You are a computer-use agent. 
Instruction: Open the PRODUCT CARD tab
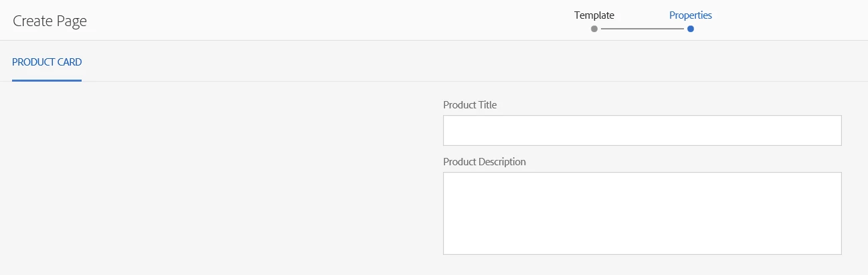[x=47, y=62]
